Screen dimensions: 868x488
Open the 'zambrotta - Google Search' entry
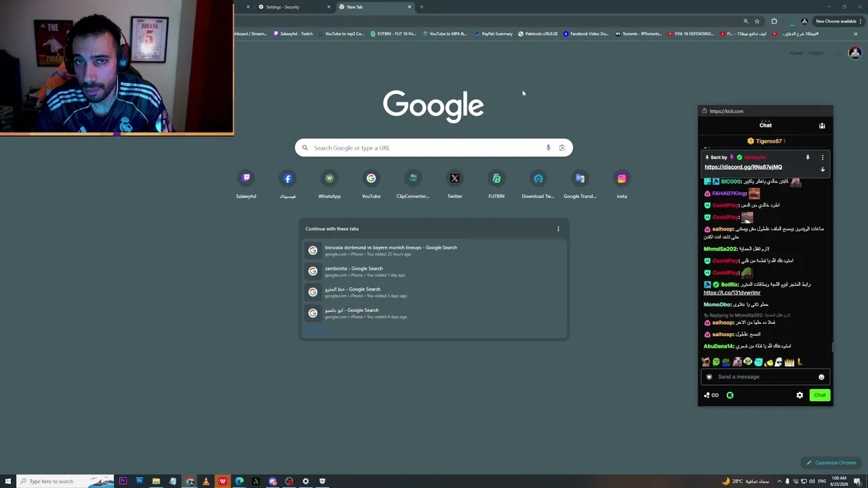(433, 271)
